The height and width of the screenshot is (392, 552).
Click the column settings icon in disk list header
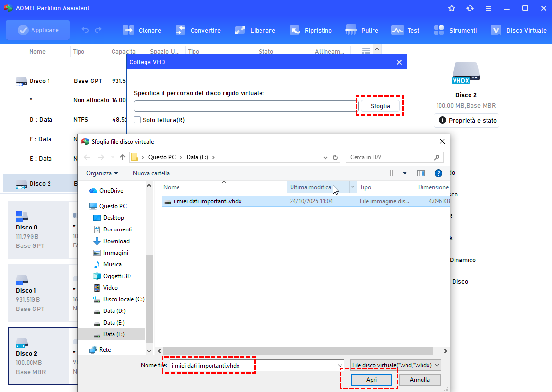366,51
